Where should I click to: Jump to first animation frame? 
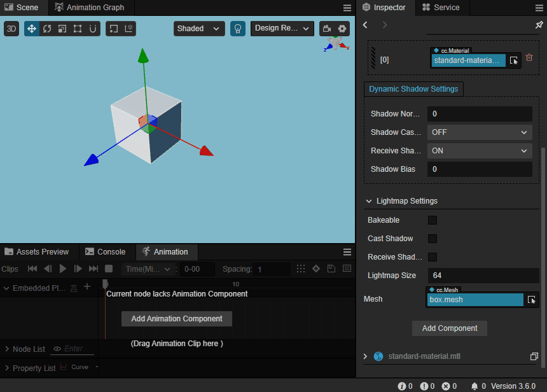pyautogui.click(x=32, y=269)
